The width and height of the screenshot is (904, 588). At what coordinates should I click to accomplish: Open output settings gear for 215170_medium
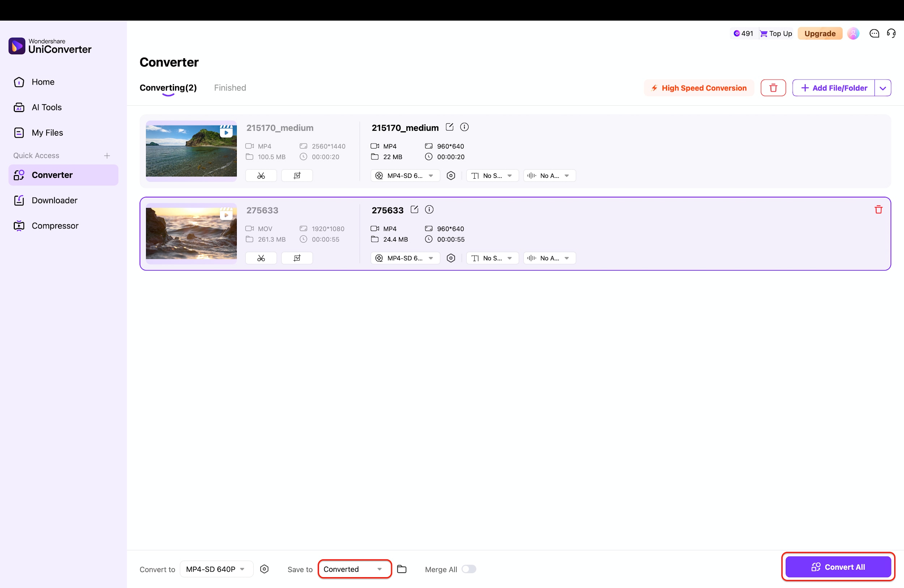coord(451,175)
